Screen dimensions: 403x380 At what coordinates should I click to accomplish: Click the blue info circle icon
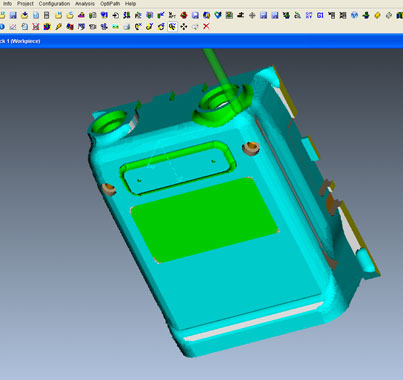point(2,27)
